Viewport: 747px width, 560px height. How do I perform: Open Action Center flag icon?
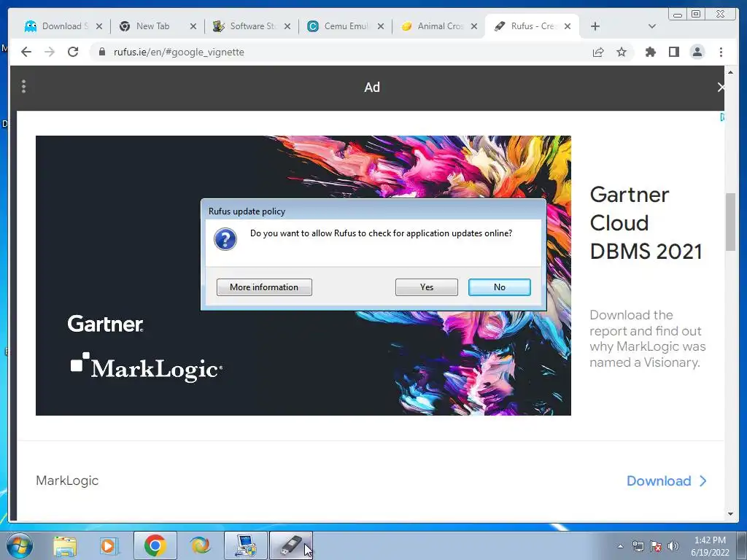click(656, 546)
